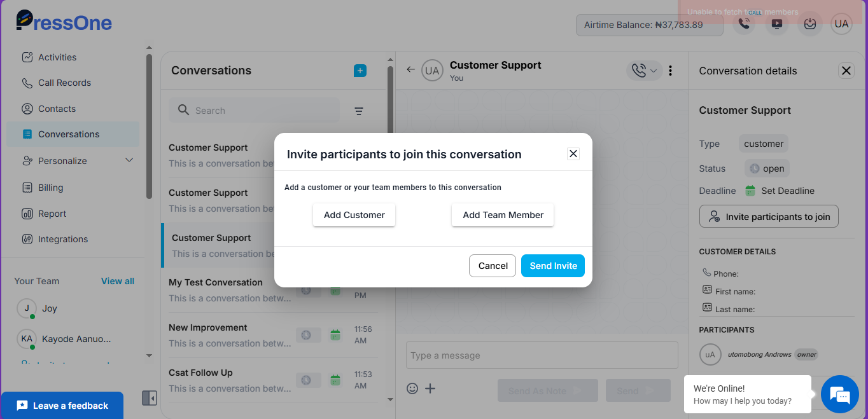Screen dimensions: 868x419
Task: Click the Send Invite button
Action: point(553,266)
